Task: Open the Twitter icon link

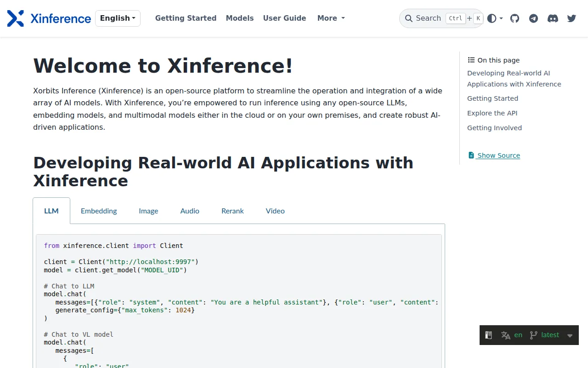Action: click(571, 18)
